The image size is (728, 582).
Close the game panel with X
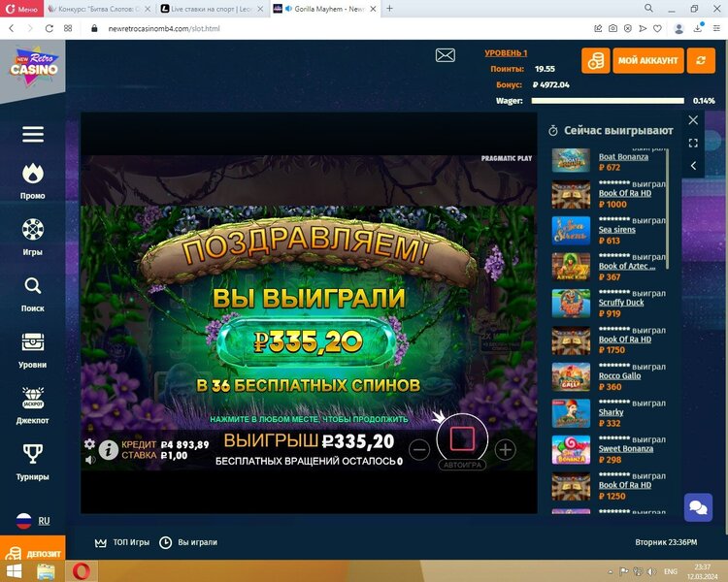(693, 120)
